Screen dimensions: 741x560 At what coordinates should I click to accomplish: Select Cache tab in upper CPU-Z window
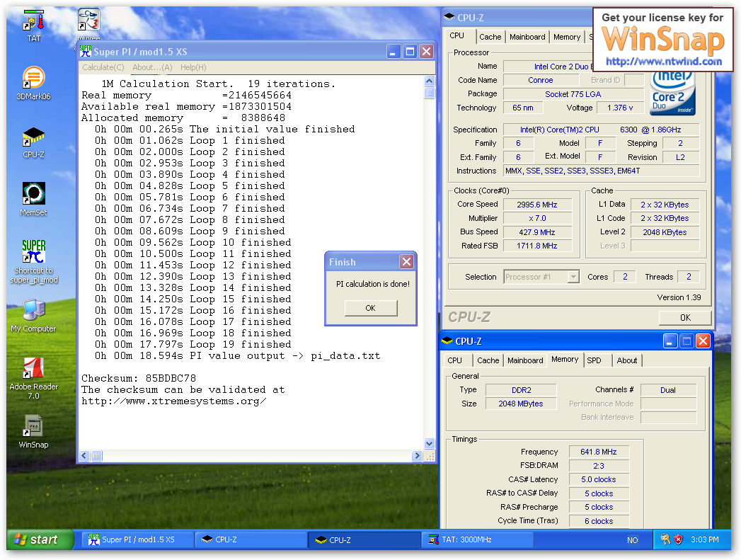490,37
